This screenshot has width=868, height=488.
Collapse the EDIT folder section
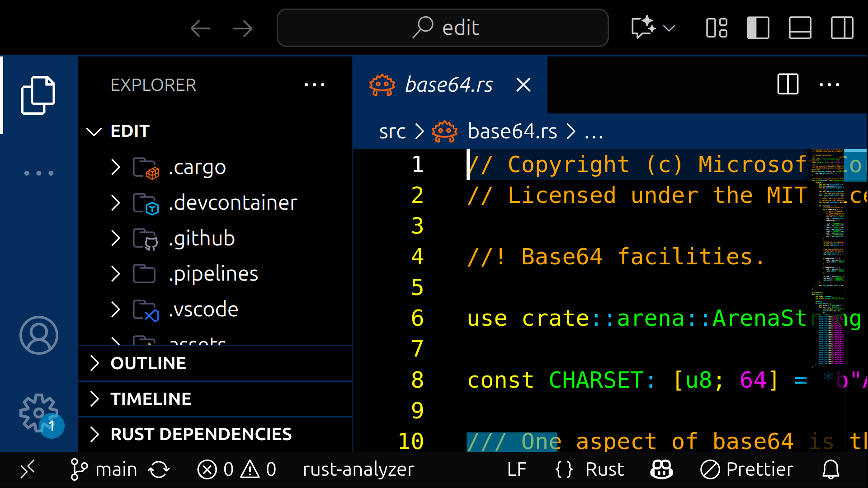[94, 131]
